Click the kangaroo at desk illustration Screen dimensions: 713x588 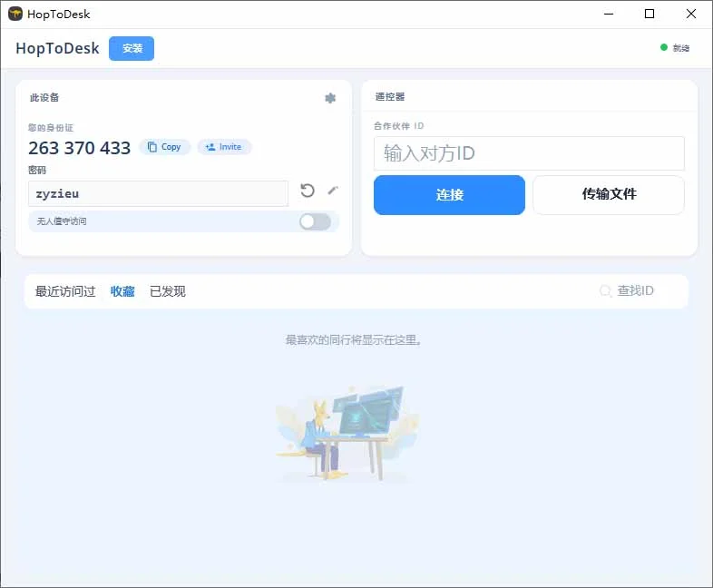(347, 435)
